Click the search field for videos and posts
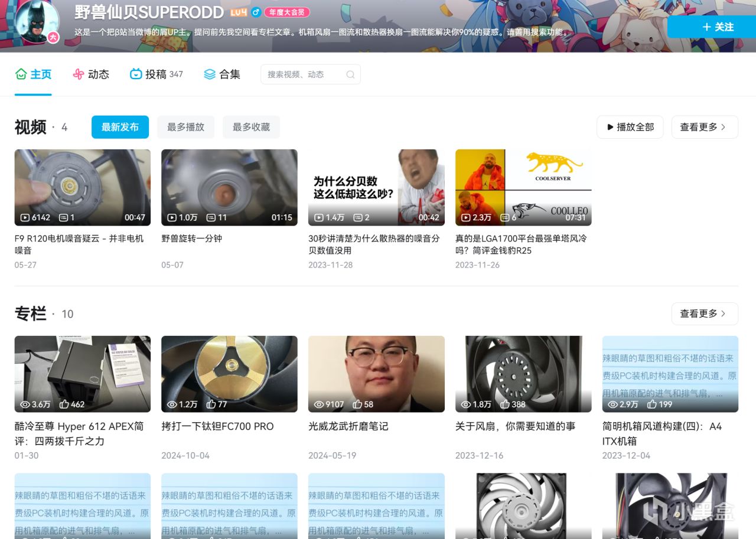The image size is (756, 539). pos(310,74)
